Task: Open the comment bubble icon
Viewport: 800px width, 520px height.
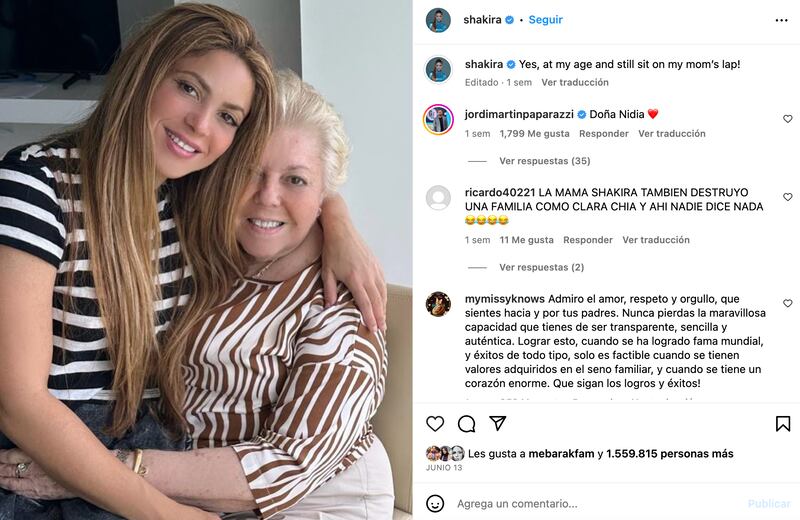Action: [466, 424]
